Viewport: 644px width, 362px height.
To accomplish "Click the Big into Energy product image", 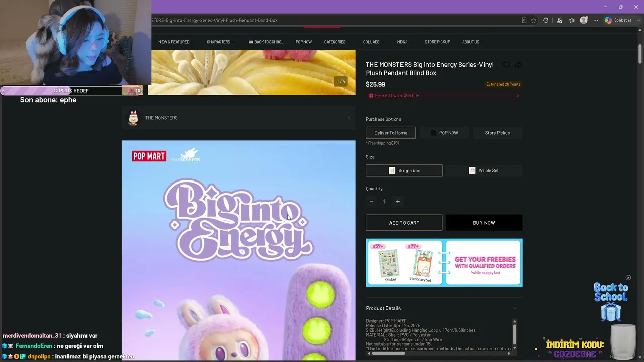I will tap(238, 250).
